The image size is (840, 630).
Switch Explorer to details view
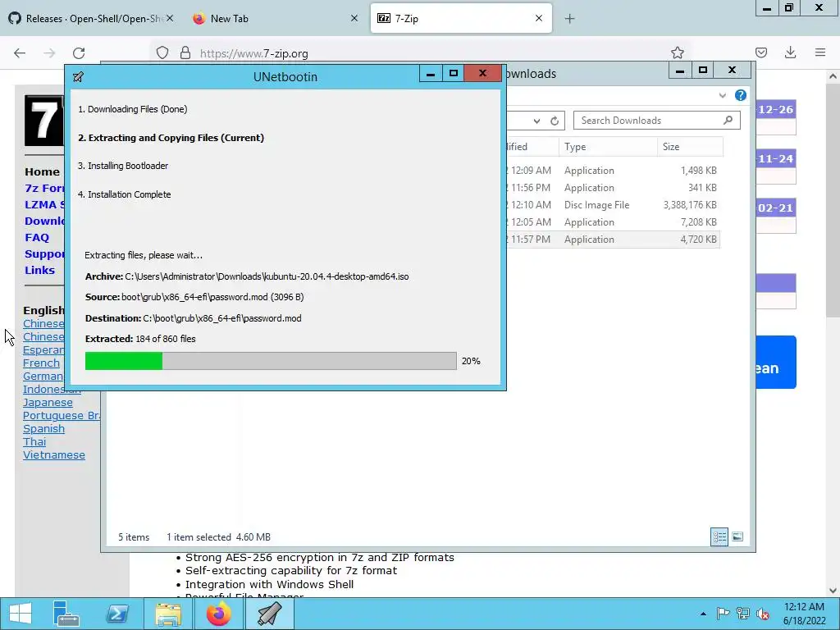[719, 536]
